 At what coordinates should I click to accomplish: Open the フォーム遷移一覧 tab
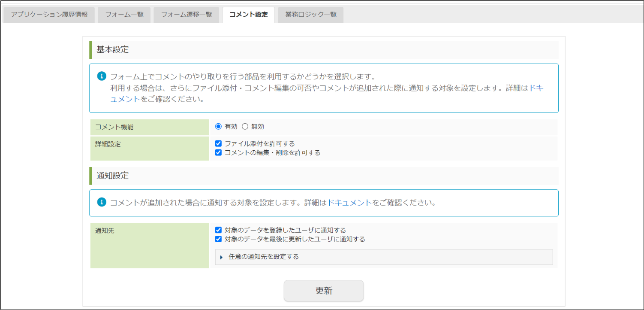[187, 15]
